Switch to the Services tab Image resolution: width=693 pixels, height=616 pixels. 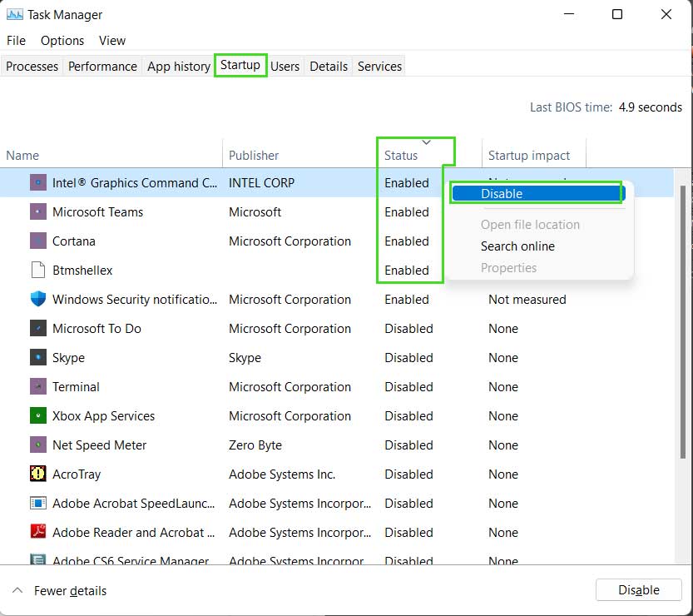(x=379, y=67)
